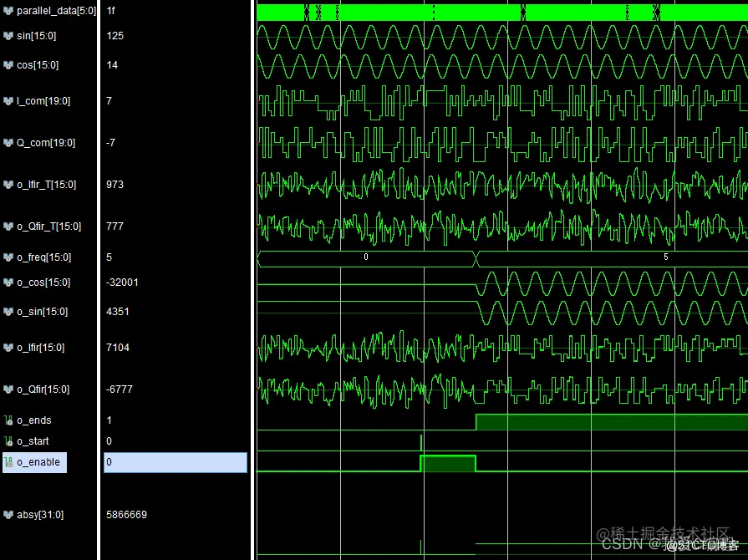Click the signal icon beside o_enable
Image resolution: width=748 pixels, height=560 pixels.
[8, 462]
